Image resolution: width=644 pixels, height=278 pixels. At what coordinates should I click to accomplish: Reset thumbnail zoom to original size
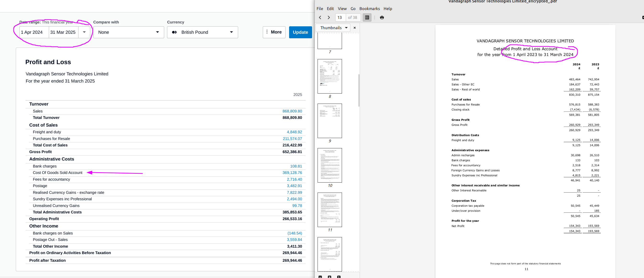pyautogui.click(x=339, y=277)
